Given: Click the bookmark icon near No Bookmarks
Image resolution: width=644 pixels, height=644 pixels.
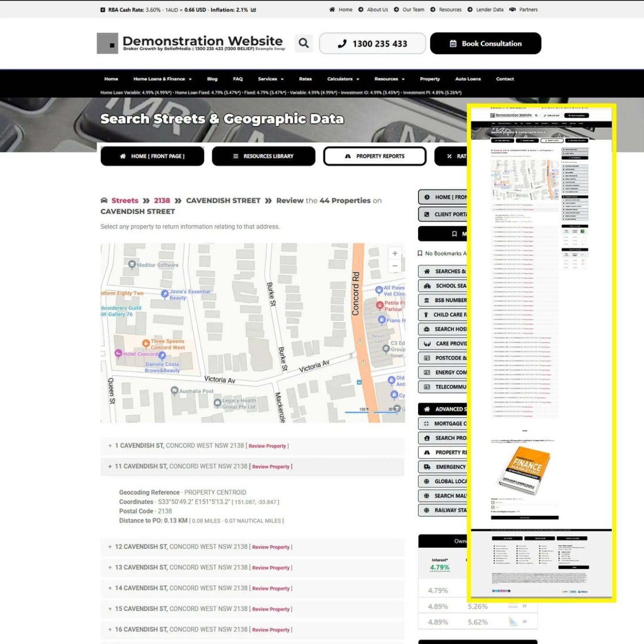Looking at the screenshot, I should 420,253.
